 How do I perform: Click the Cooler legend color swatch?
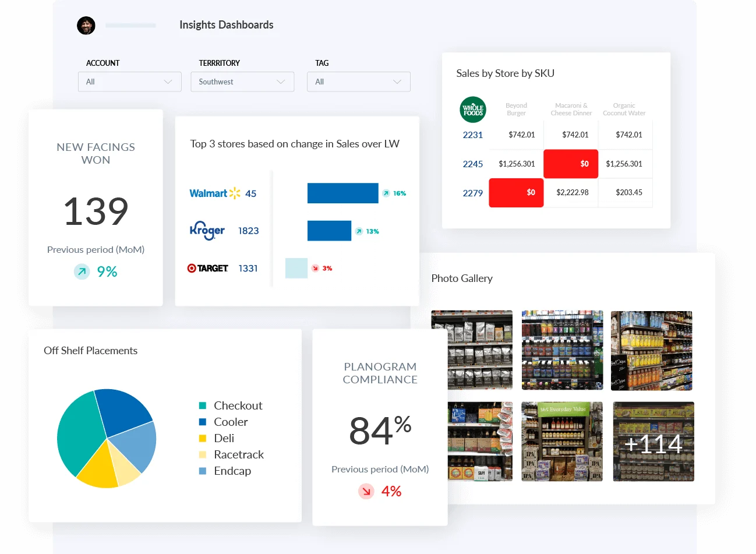click(203, 422)
